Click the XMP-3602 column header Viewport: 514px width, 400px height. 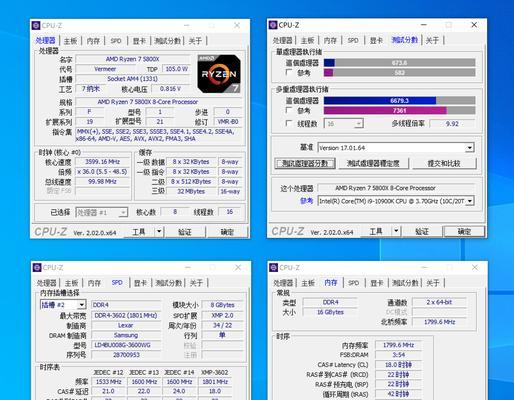coord(215,372)
